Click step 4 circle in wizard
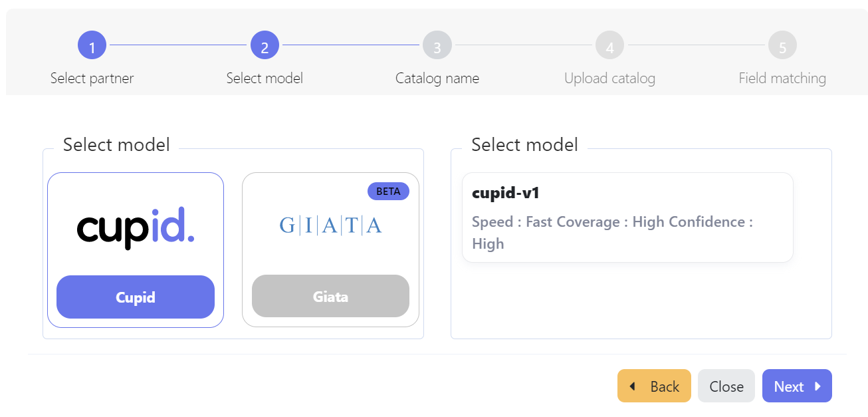This screenshot has width=868, height=417. (x=609, y=46)
